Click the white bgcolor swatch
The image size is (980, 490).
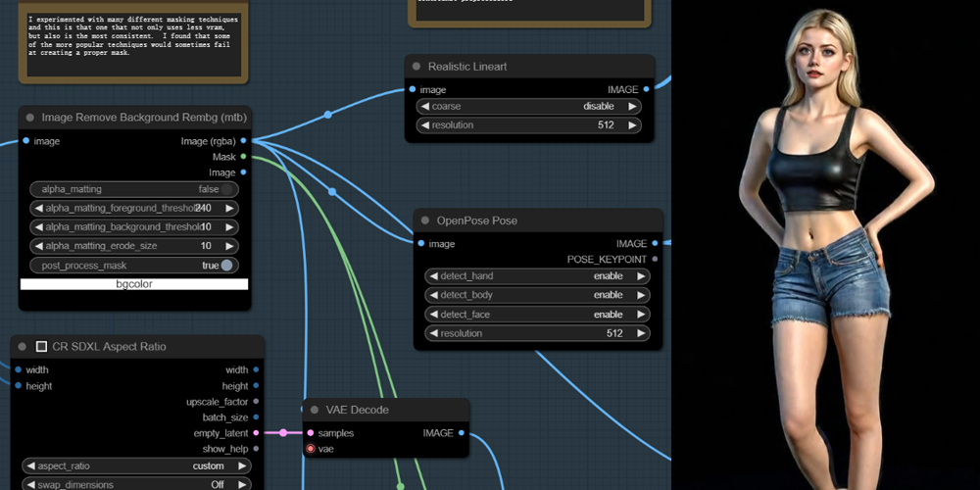(x=134, y=284)
